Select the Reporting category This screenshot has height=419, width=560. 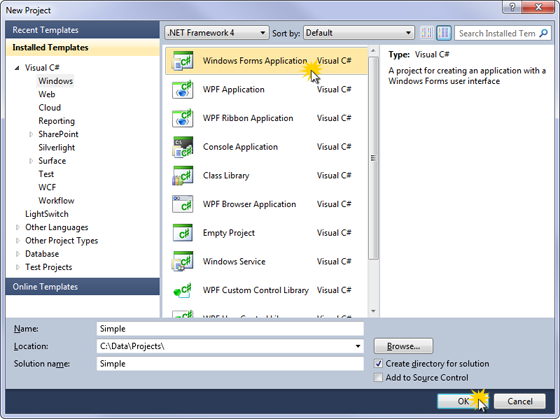(56, 121)
